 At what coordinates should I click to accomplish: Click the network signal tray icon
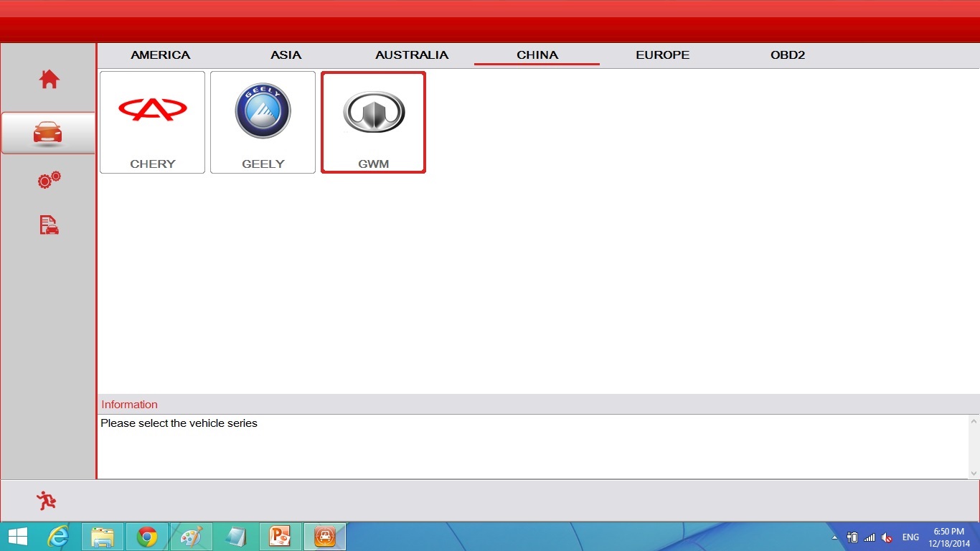pyautogui.click(x=870, y=537)
